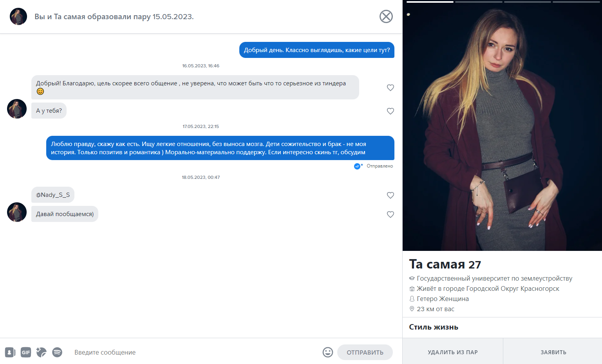602x364 pixels.
Task: Click the blue double-check sent status icon
Action: click(x=358, y=166)
